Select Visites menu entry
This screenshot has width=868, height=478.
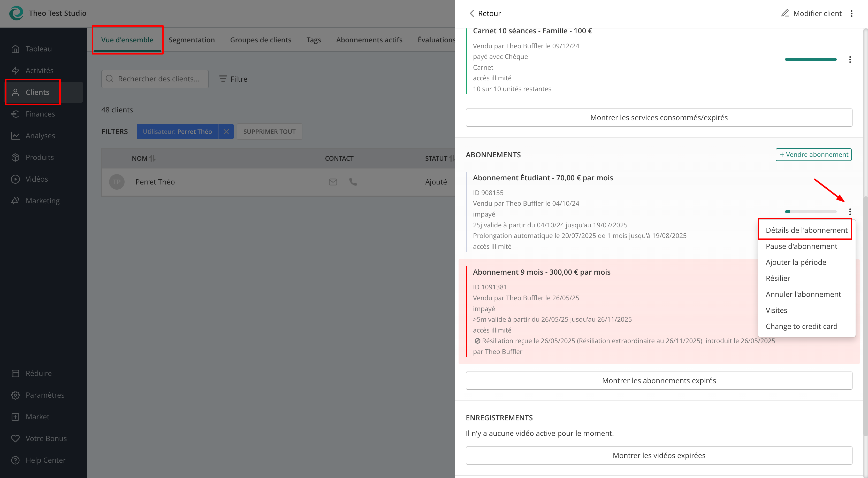click(806, 310)
